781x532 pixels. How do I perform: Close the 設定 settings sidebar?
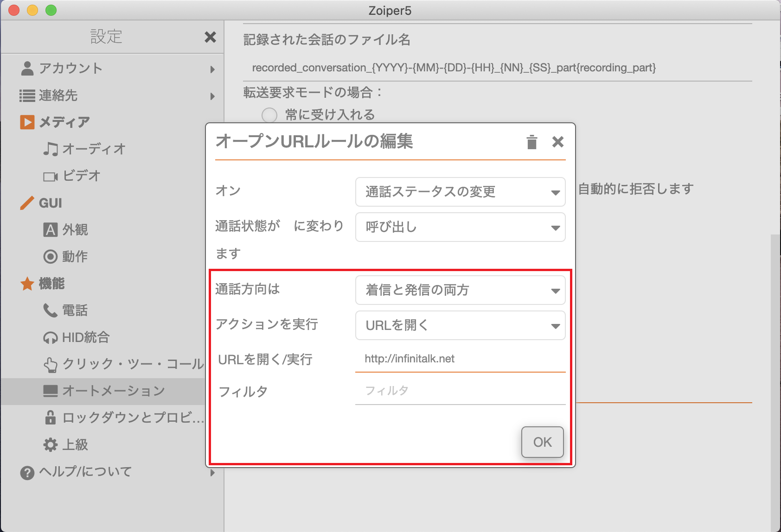point(210,37)
